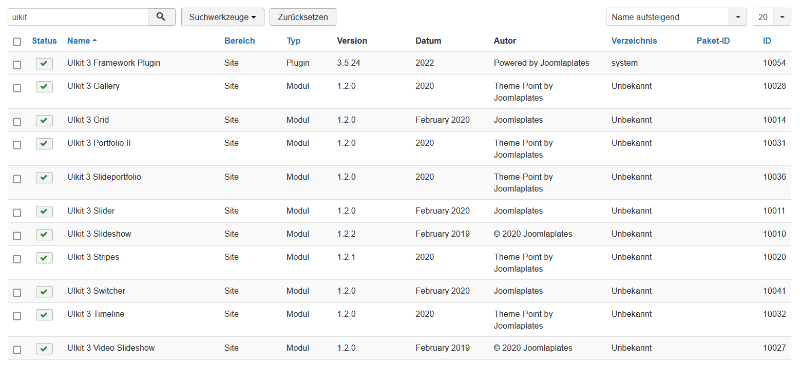Viewport: 800px width, 385px height.
Task: Select checkbox for Uikit 3 Portfolio II
Action: pyautogui.click(x=17, y=145)
